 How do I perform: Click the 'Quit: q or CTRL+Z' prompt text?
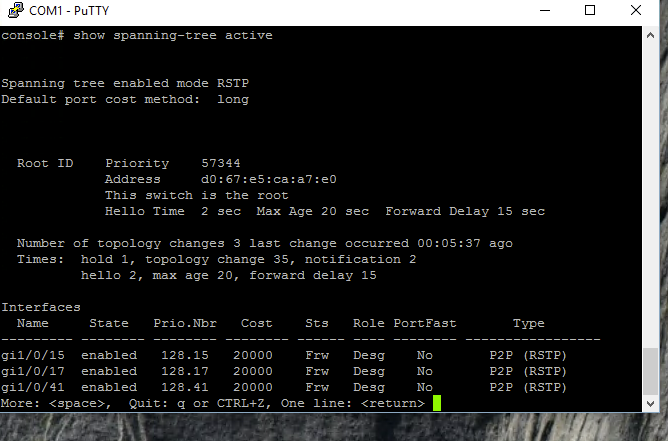200,404
